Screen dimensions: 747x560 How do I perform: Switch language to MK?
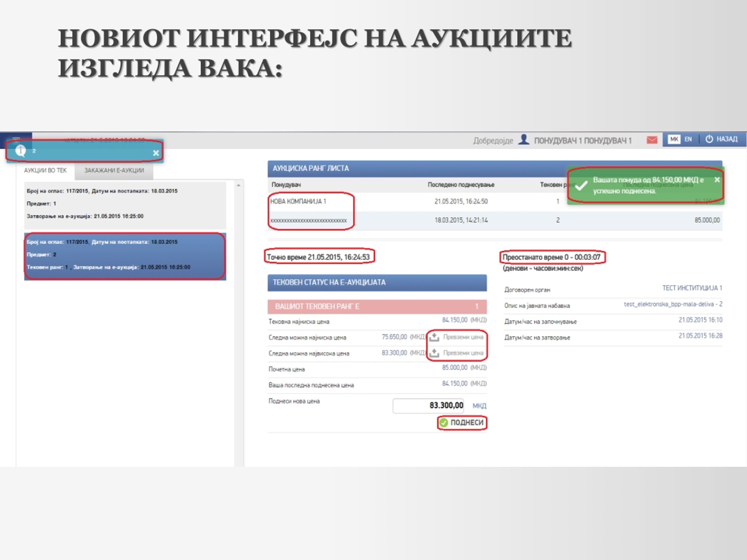pyautogui.click(x=674, y=139)
